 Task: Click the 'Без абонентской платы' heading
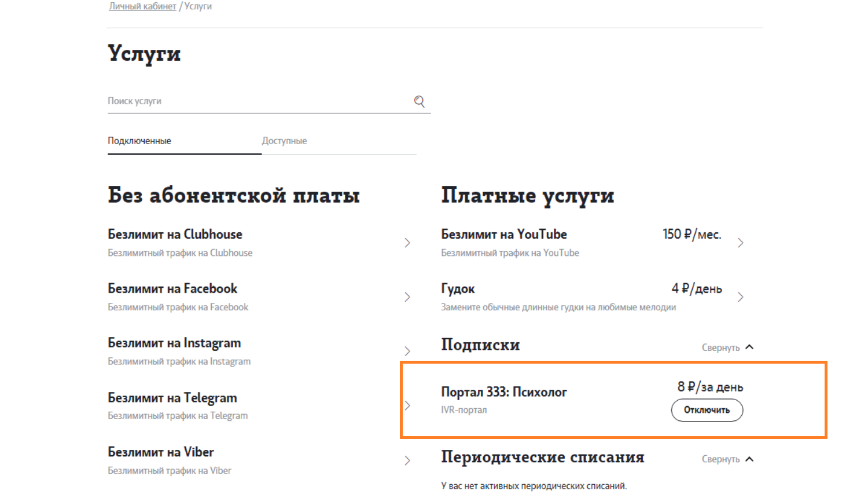point(234,195)
